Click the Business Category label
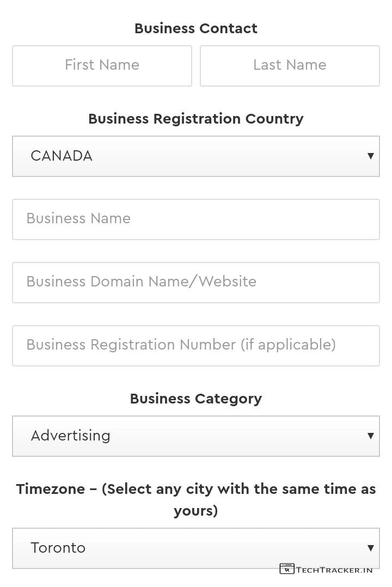This screenshot has width=392, height=587. tap(196, 399)
